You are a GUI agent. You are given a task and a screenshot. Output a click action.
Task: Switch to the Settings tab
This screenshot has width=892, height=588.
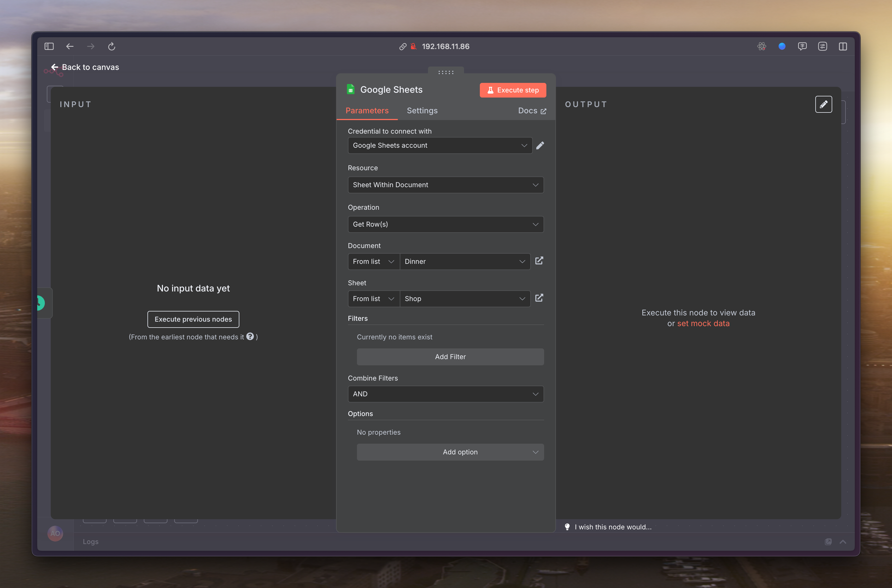(422, 110)
